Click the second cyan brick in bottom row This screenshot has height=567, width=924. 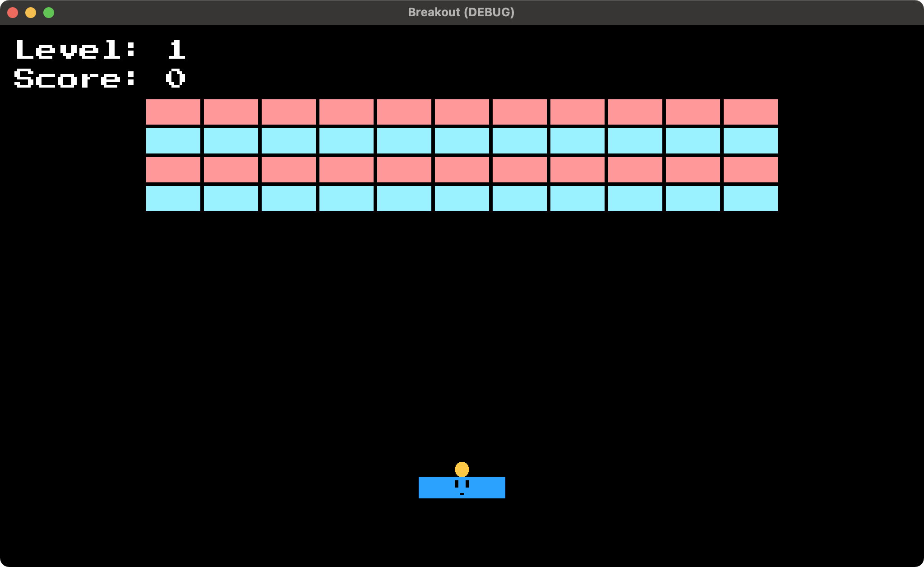click(x=231, y=199)
